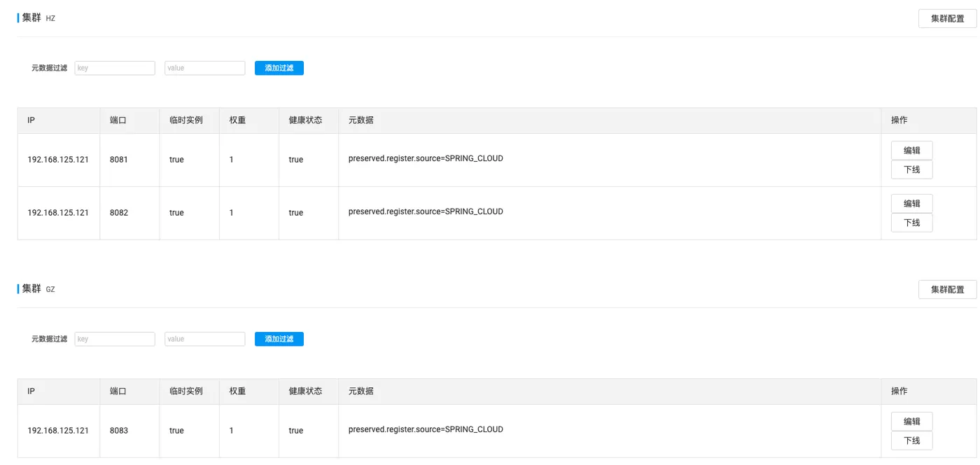980x465 pixels.
Task: Take the port 8083 instance offline (下线)
Action: pyautogui.click(x=911, y=440)
